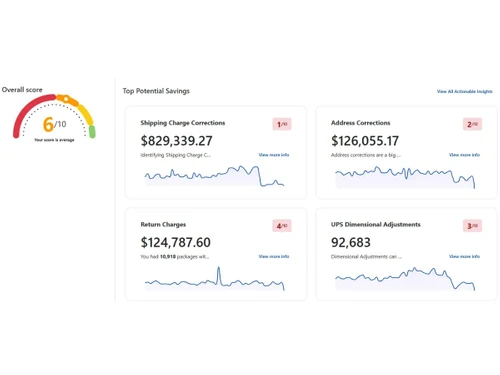This screenshot has height=375, width=500.
Task: Click the overall score gauge indicator dot
Action: (x=66, y=99)
